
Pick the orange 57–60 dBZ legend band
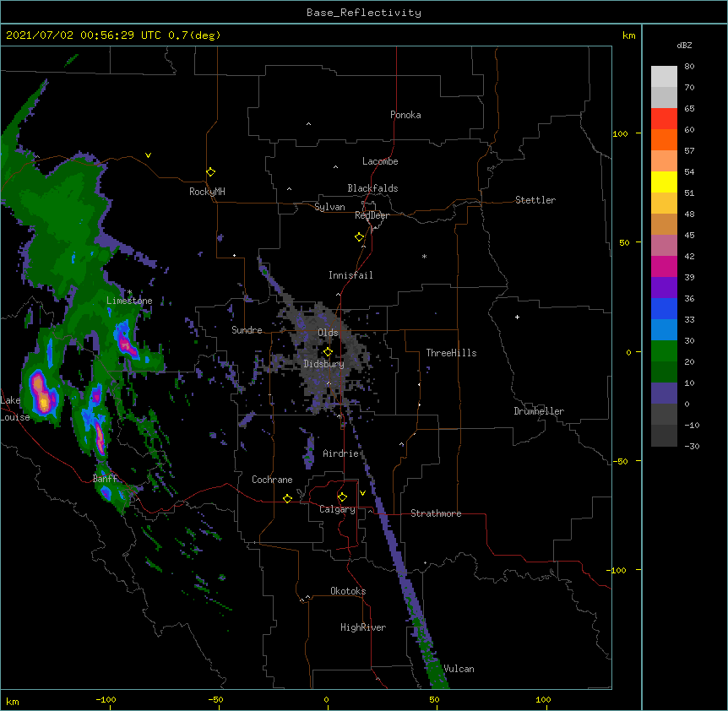(x=664, y=139)
